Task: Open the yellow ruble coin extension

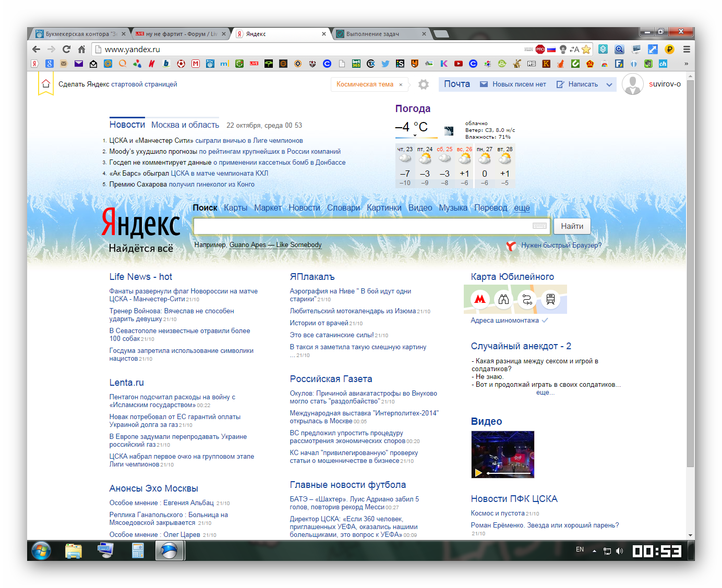Action: (669, 49)
